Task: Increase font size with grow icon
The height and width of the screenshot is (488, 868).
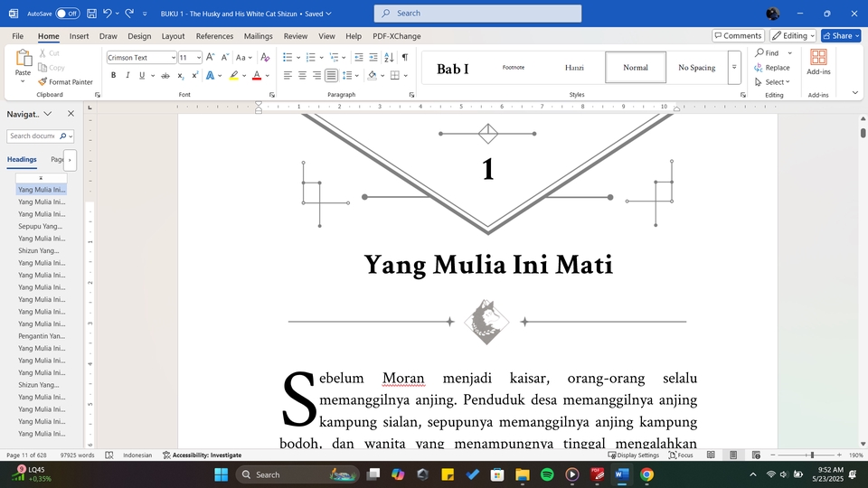Action: [211, 57]
